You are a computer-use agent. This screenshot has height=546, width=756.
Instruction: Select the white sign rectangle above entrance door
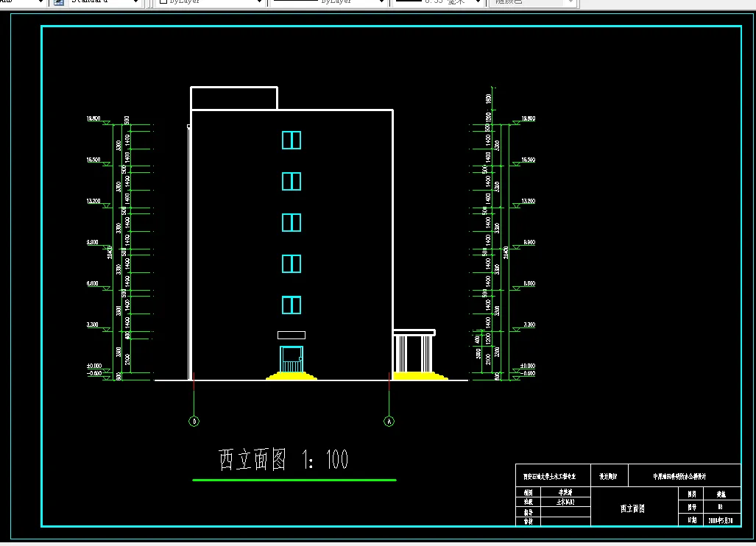(x=292, y=335)
